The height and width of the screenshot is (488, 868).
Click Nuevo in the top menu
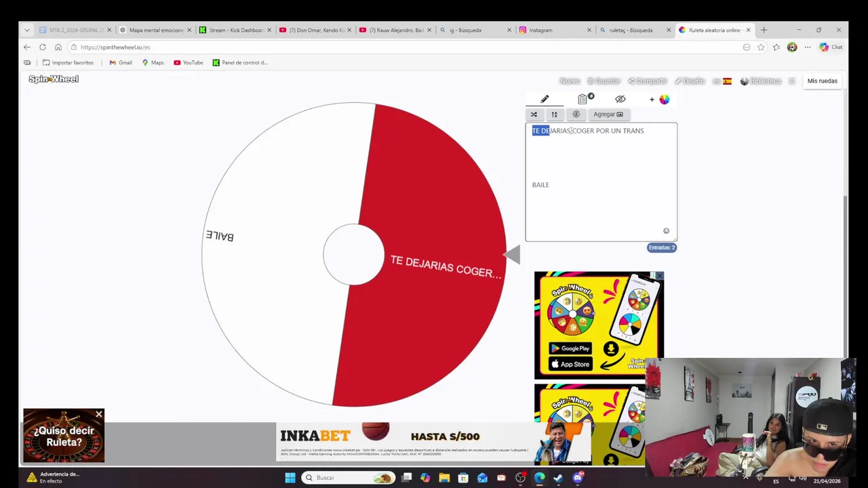(570, 81)
